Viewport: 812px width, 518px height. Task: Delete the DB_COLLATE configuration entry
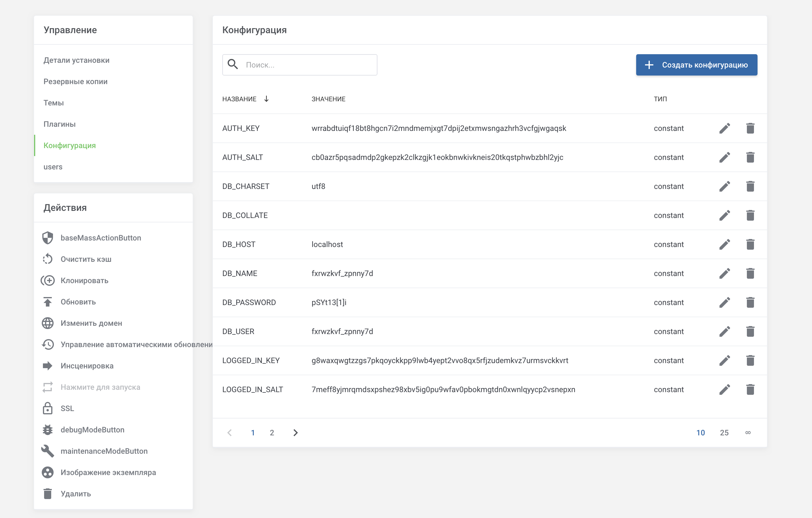click(x=750, y=215)
